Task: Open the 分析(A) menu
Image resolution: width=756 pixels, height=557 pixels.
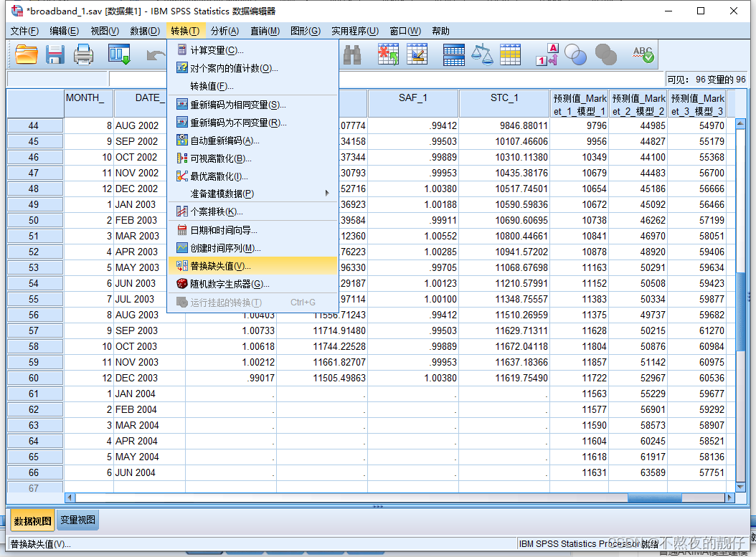Action: point(225,31)
